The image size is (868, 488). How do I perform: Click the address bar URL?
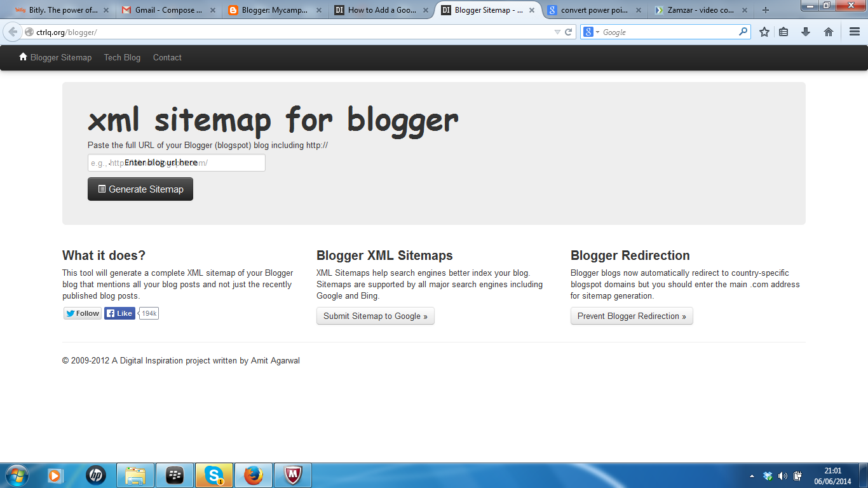[x=66, y=32]
